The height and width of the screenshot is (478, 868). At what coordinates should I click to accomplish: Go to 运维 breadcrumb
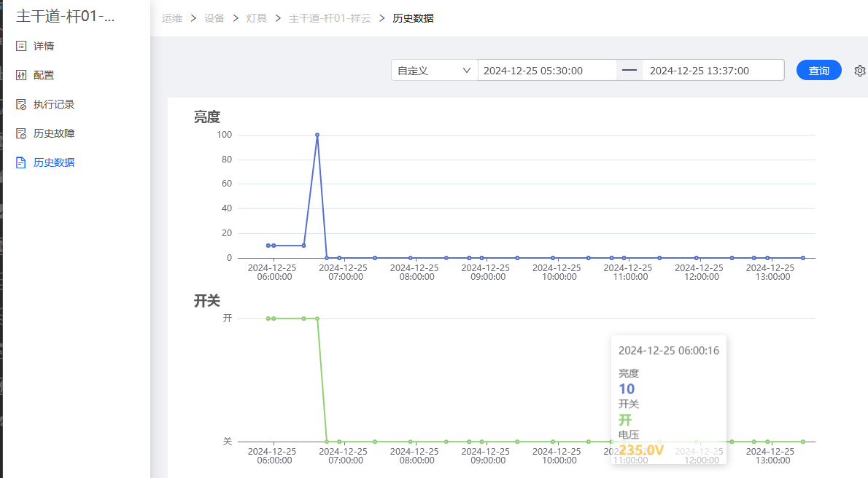point(172,18)
